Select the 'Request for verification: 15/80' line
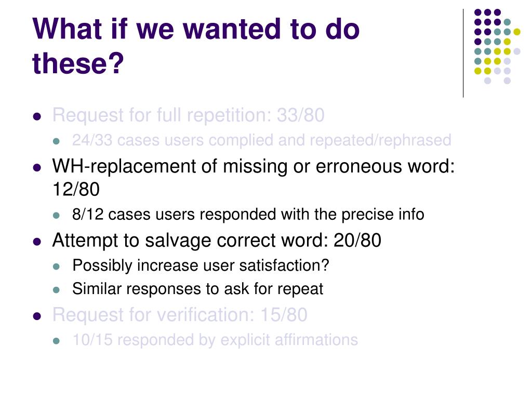532x399 pixels. 180,315
